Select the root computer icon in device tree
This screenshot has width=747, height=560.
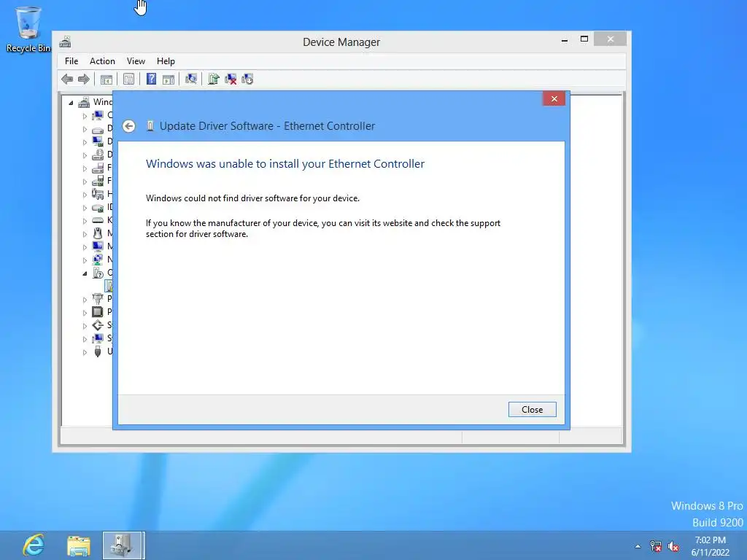click(x=85, y=102)
